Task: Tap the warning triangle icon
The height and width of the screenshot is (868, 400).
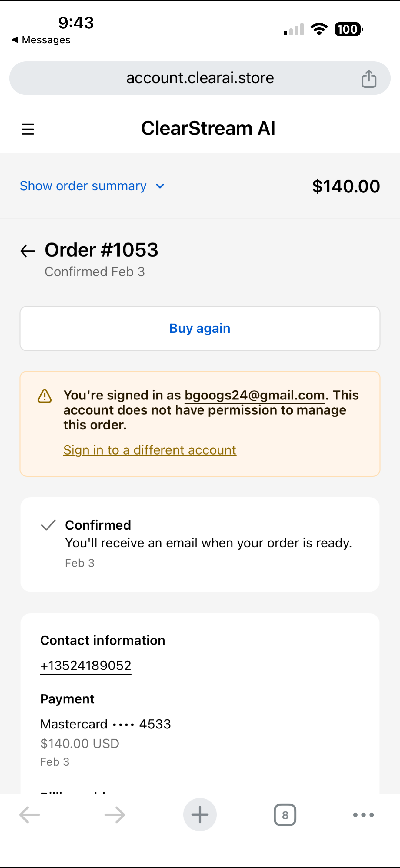Action: click(x=45, y=396)
